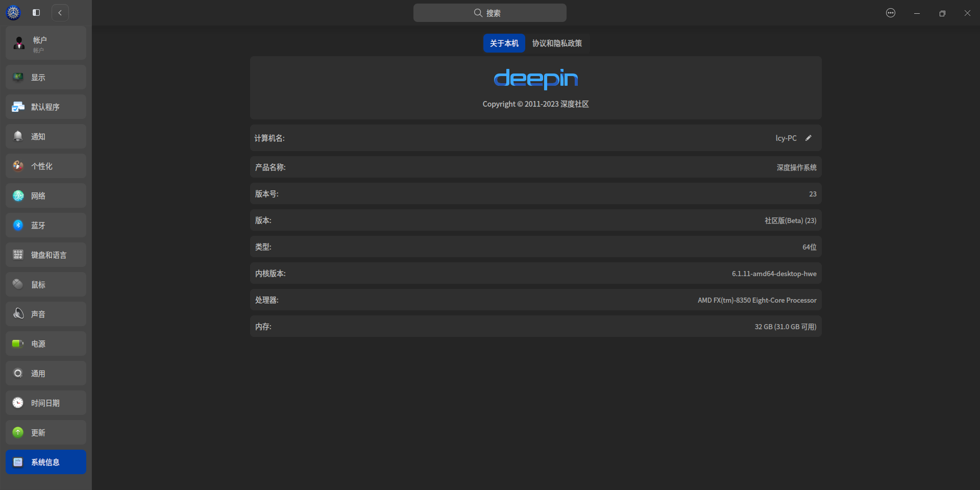Edit computer name with pencil icon
Viewport: 980px width, 490px height.
pyautogui.click(x=808, y=138)
